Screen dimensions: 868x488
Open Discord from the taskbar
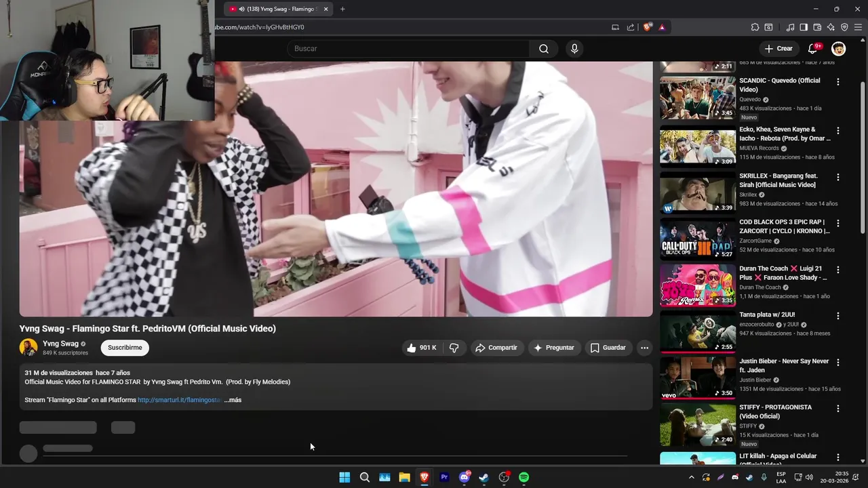465,477
